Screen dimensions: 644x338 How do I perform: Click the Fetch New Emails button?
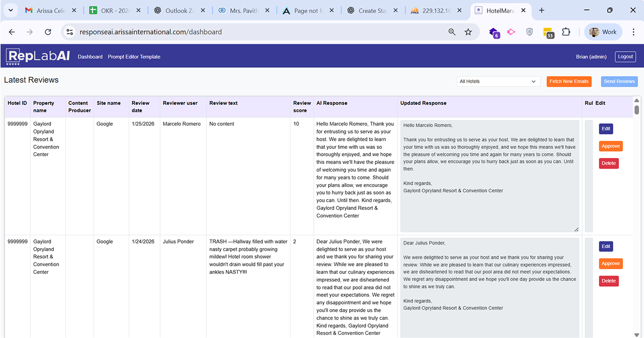click(569, 82)
